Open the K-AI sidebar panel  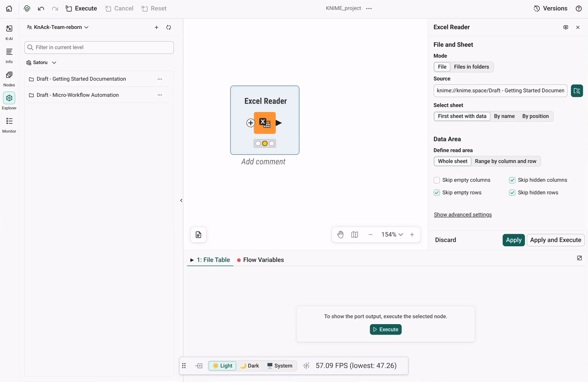pyautogui.click(x=9, y=32)
